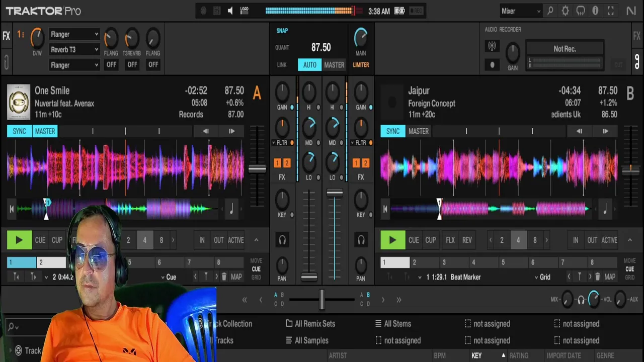The width and height of the screenshot is (644, 362).
Task: Sort browser by BPM column
Action: [x=440, y=355]
